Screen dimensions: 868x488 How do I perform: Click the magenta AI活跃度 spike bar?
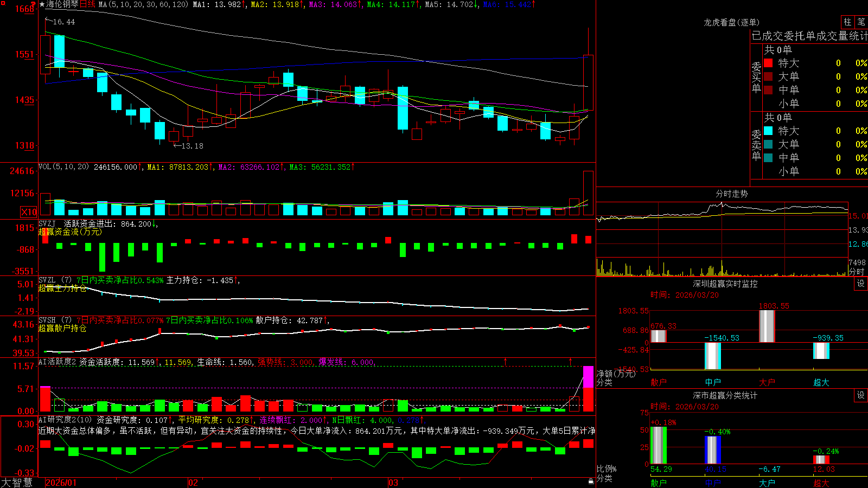(588, 377)
